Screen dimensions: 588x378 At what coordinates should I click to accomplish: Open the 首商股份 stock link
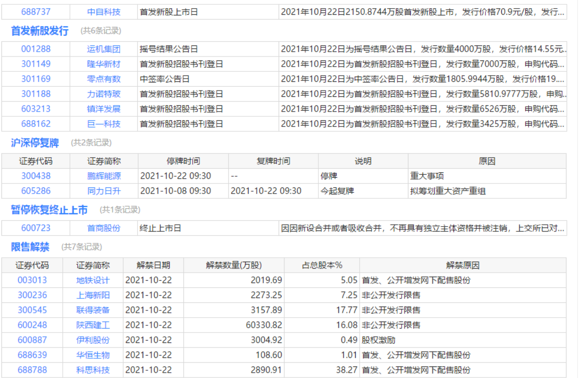103,228
